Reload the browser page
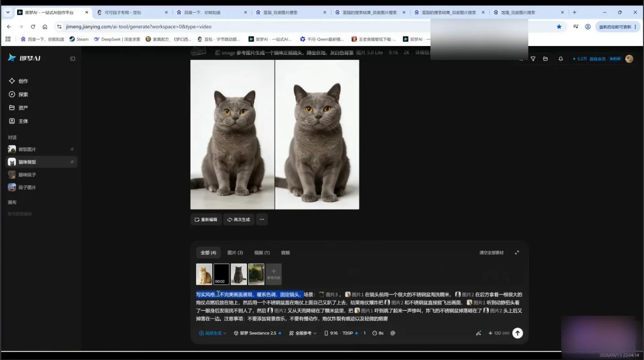 pyautogui.click(x=33, y=27)
